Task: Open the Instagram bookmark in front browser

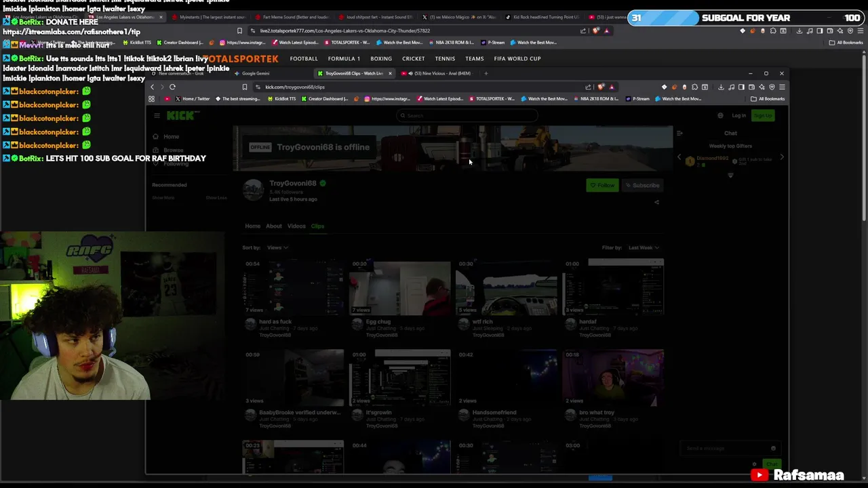Action: pyautogui.click(x=387, y=99)
